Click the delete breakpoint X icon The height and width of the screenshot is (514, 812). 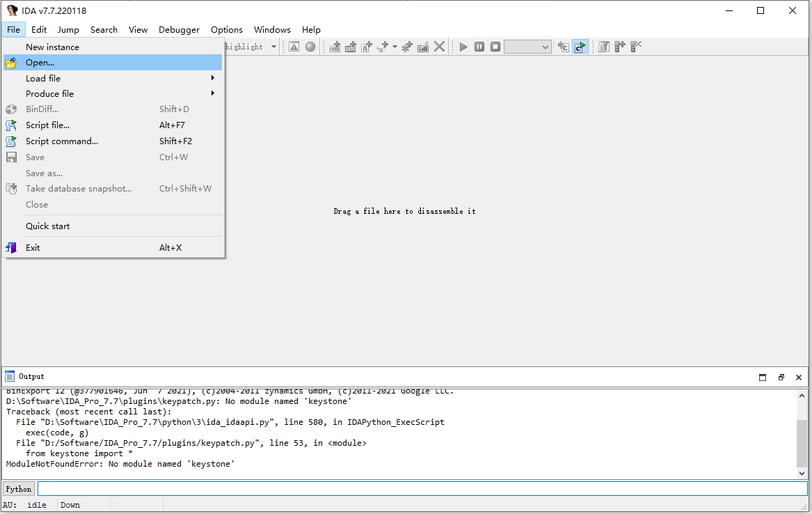(636, 47)
